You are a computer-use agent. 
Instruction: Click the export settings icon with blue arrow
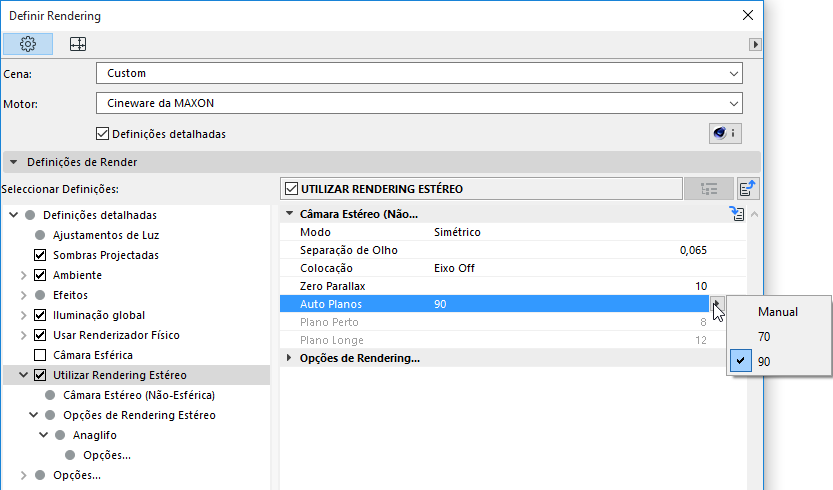click(x=747, y=189)
